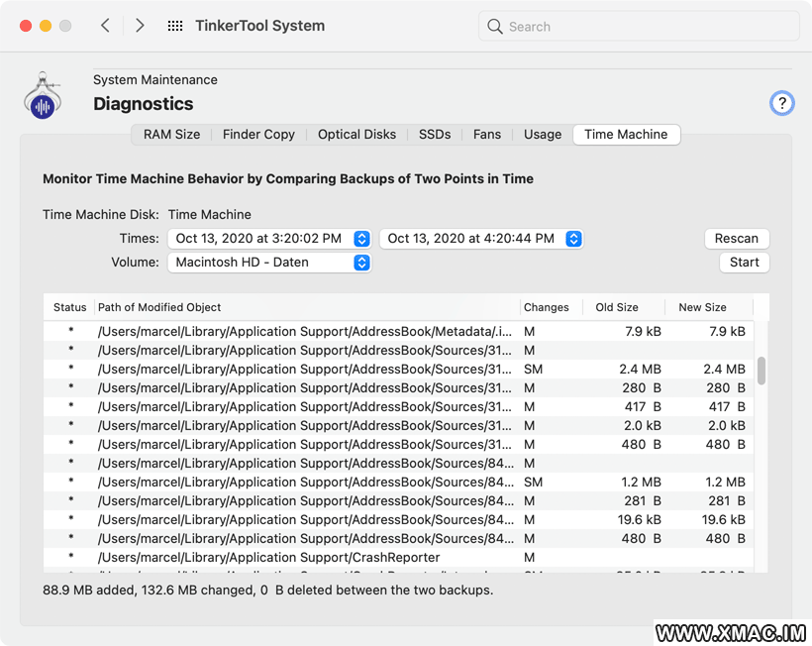This screenshot has width=812, height=646.
Task: Open the first backup time dropdown
Action: click(269, 239)
